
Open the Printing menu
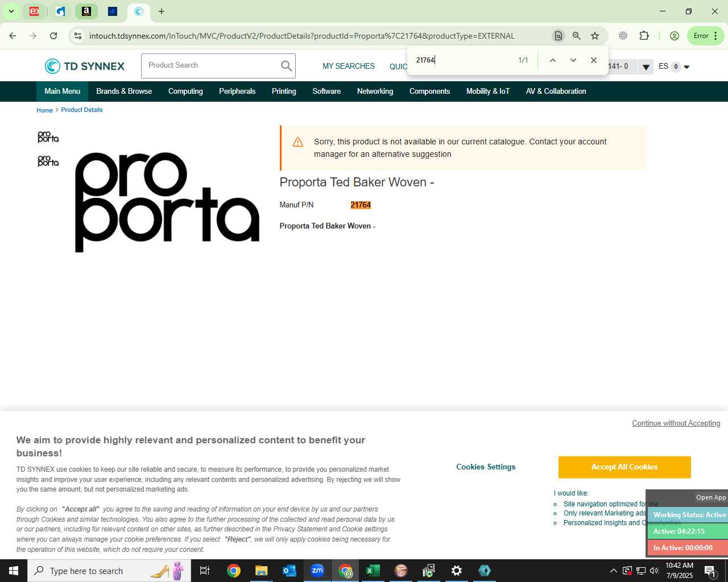coord(284,92)
